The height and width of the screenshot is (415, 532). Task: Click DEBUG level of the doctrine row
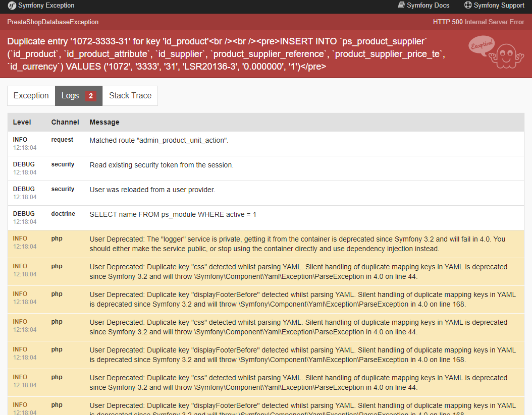coord(24,214)
